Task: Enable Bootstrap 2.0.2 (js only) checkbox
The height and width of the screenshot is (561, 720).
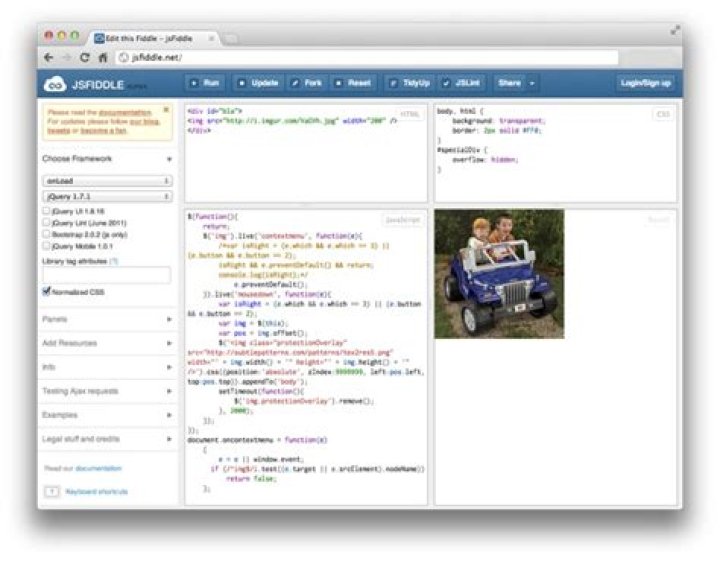Action: point(46,234)
